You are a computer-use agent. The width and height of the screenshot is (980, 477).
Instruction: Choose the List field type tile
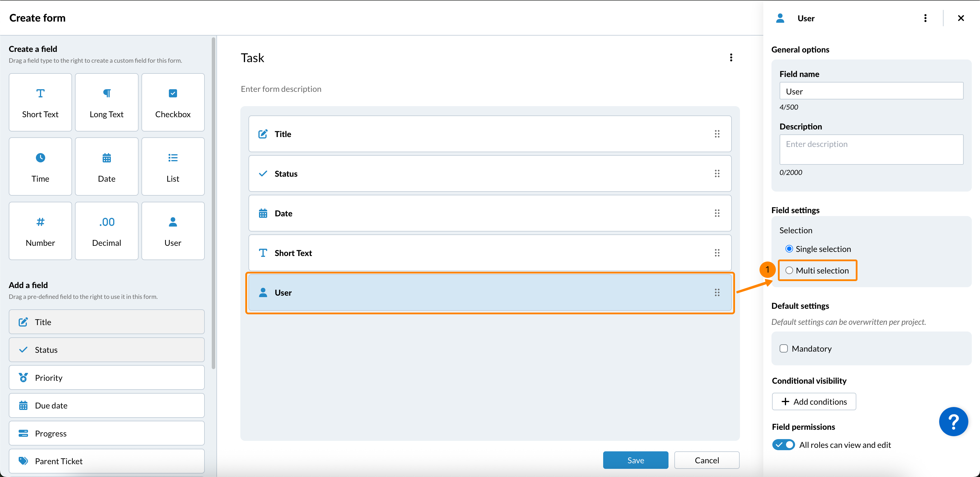[x=173, y=166]
